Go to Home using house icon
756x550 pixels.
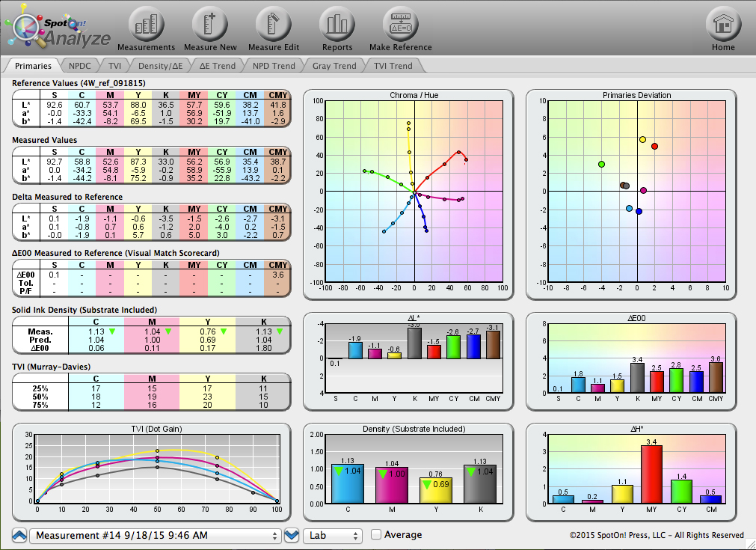click(x=723, y=26)
